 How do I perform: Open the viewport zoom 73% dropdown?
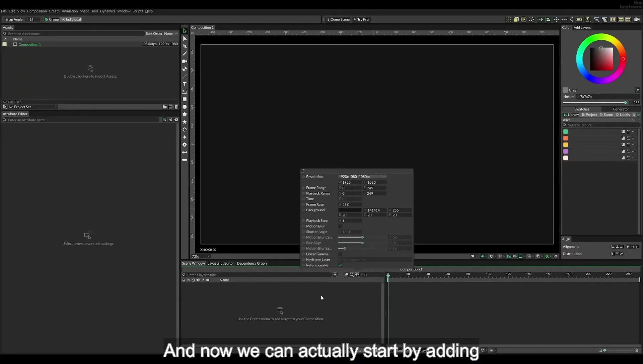pyautogui.click(x=201, y=257)
